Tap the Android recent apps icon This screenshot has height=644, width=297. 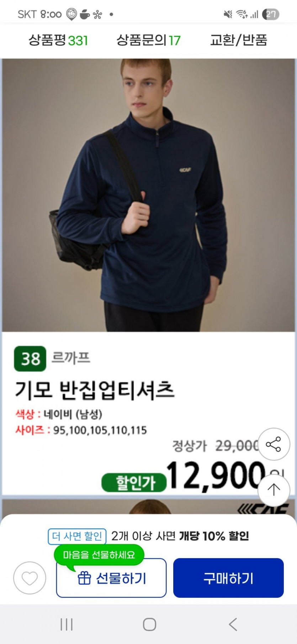click(x=67, y=624)
